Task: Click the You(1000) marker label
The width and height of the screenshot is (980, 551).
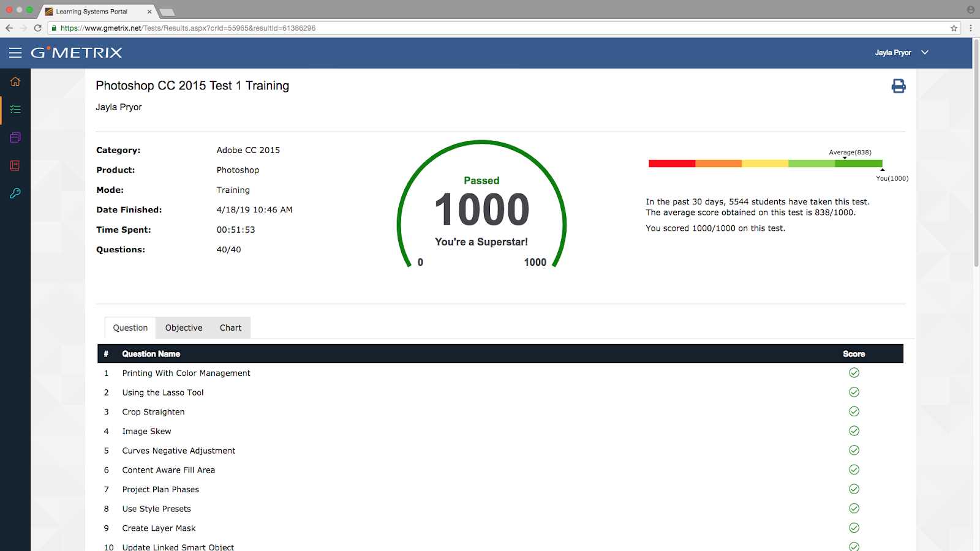Action: [x=892, y=178]
